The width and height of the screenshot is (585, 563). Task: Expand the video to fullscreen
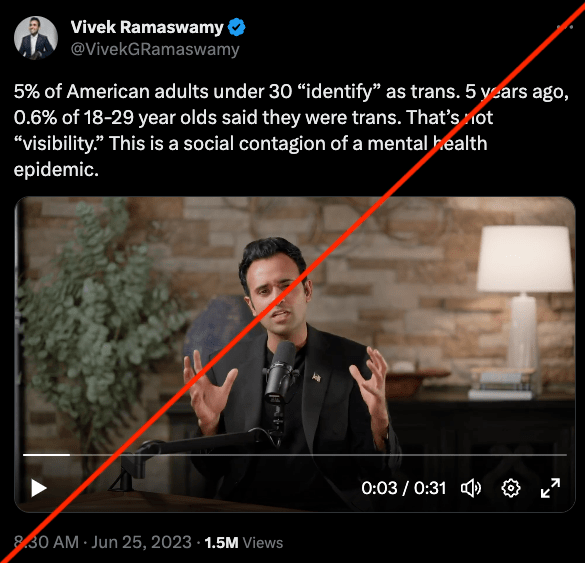coord(550,488)
